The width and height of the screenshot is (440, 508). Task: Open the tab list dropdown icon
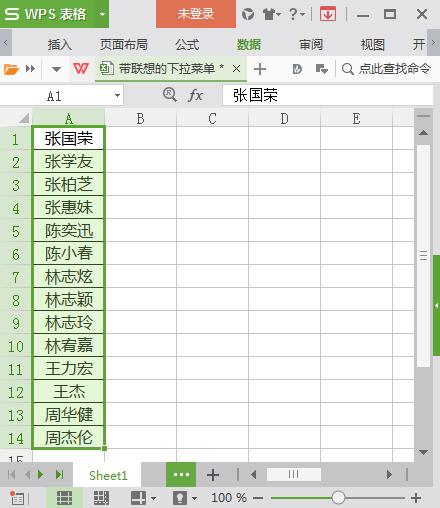tap(322, 69)
